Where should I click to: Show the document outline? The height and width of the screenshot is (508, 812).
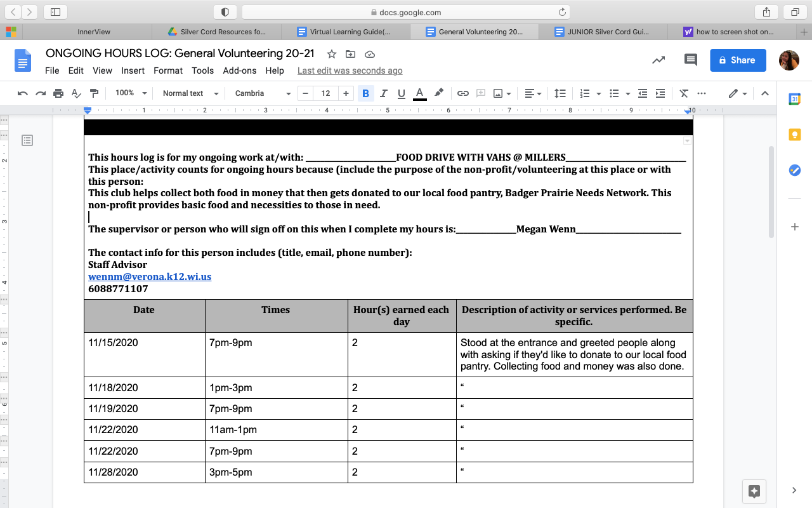coord(27,140)
